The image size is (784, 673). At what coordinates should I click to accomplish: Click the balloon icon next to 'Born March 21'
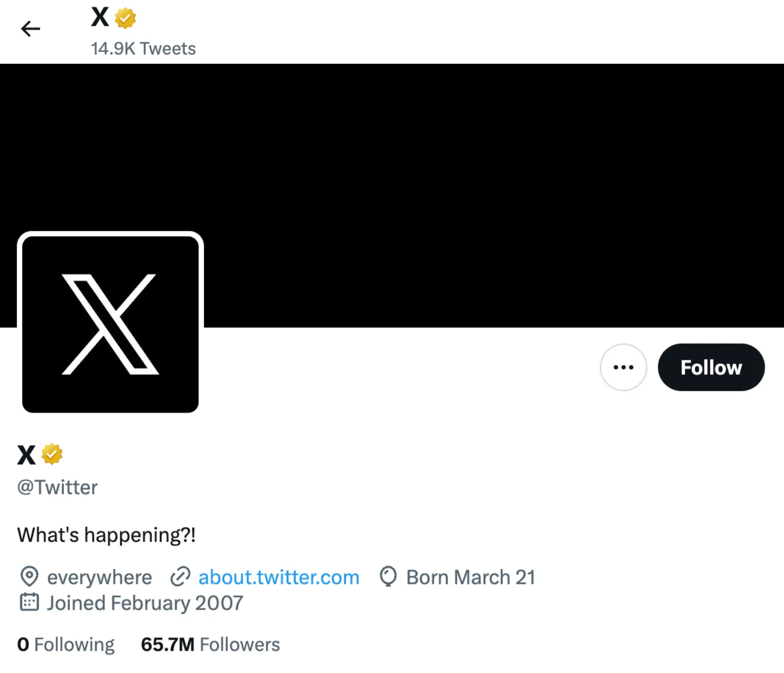tap(388, 577)
